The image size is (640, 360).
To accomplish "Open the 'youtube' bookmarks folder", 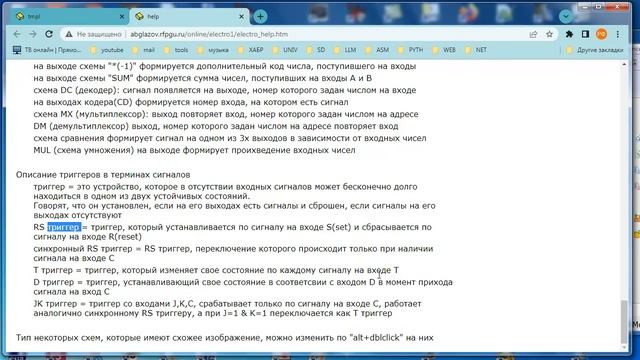I will click(x=107, y=50).
